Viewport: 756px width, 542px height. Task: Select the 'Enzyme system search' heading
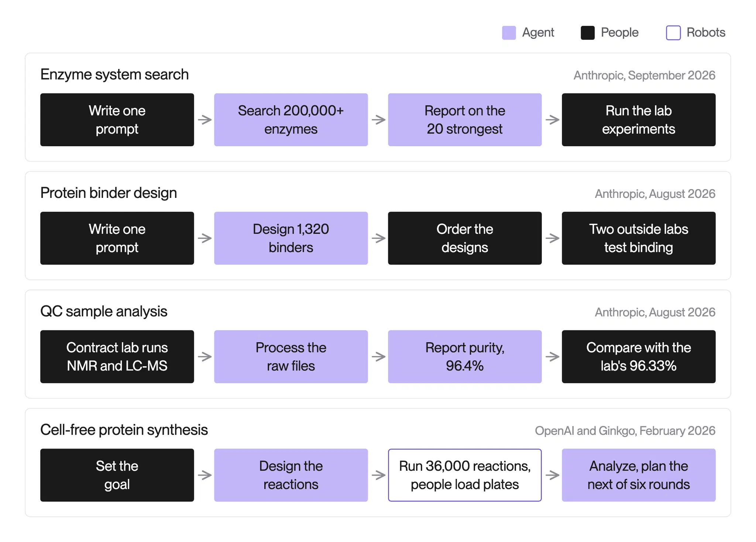click(114, 74)
